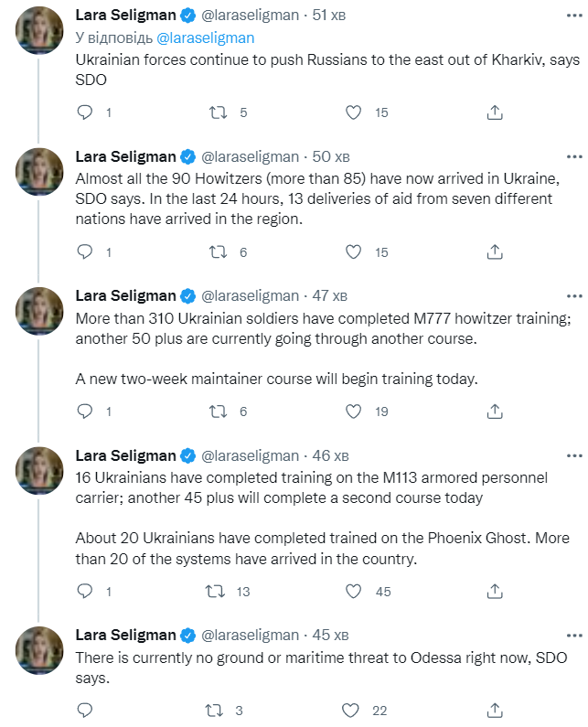Reply to the Odessa threat tweet

84,710
